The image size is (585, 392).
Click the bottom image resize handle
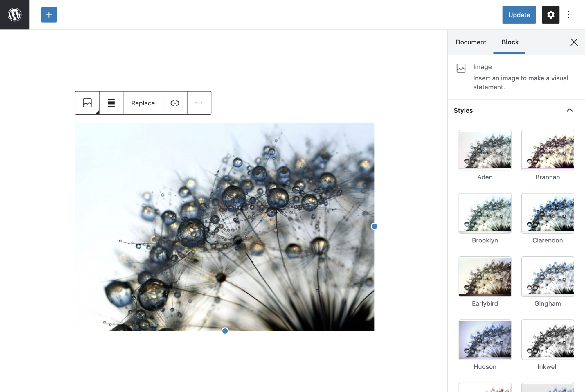click(x=225, y=331)
